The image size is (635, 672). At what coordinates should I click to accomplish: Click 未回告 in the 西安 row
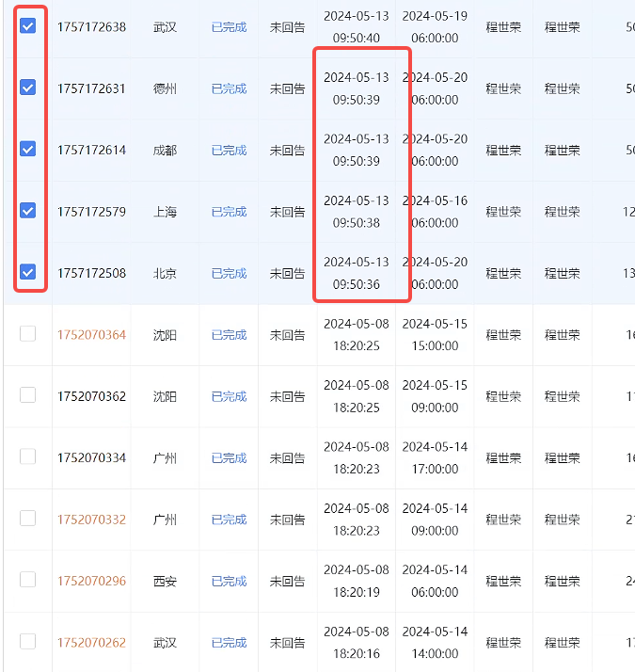[288, 581]
